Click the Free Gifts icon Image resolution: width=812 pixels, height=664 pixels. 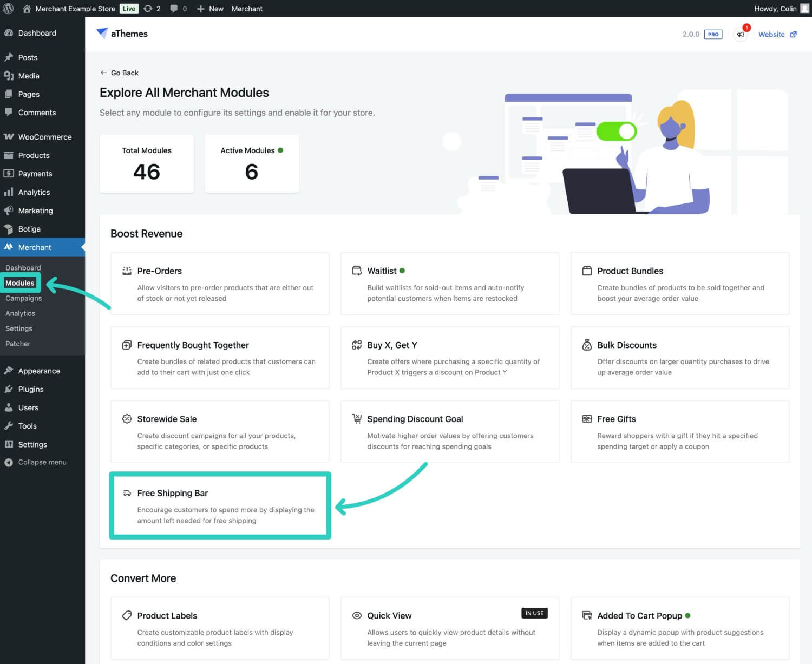(587, 419)
